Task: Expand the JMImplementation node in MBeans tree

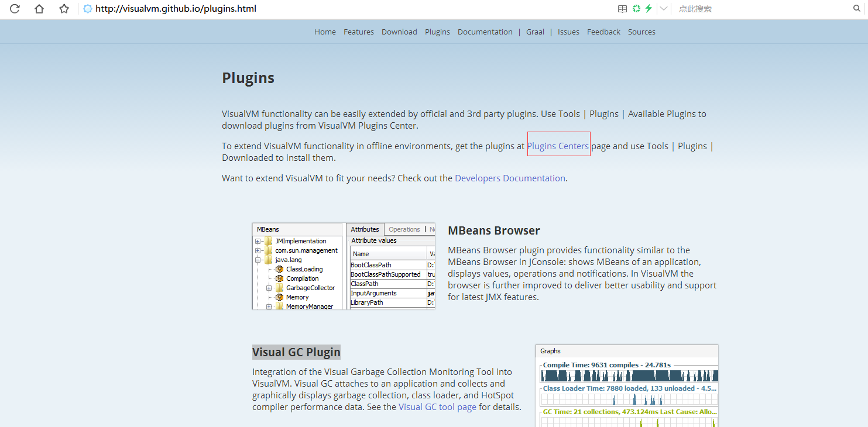Action: (x=258, y=241)
